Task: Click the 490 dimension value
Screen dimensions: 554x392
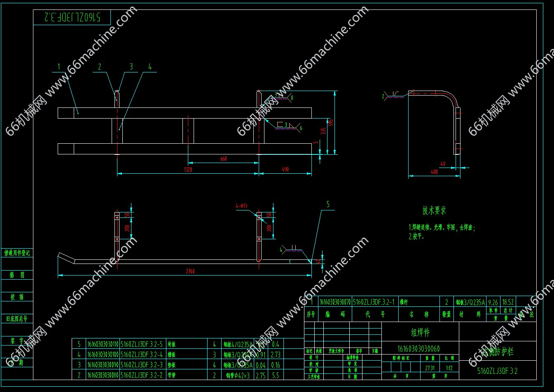Action: (x=285, y=170)
